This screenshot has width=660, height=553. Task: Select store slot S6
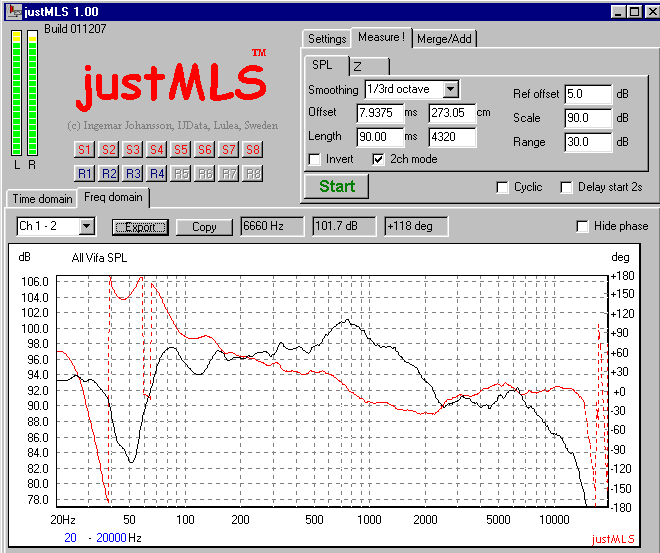pos(205,149)
